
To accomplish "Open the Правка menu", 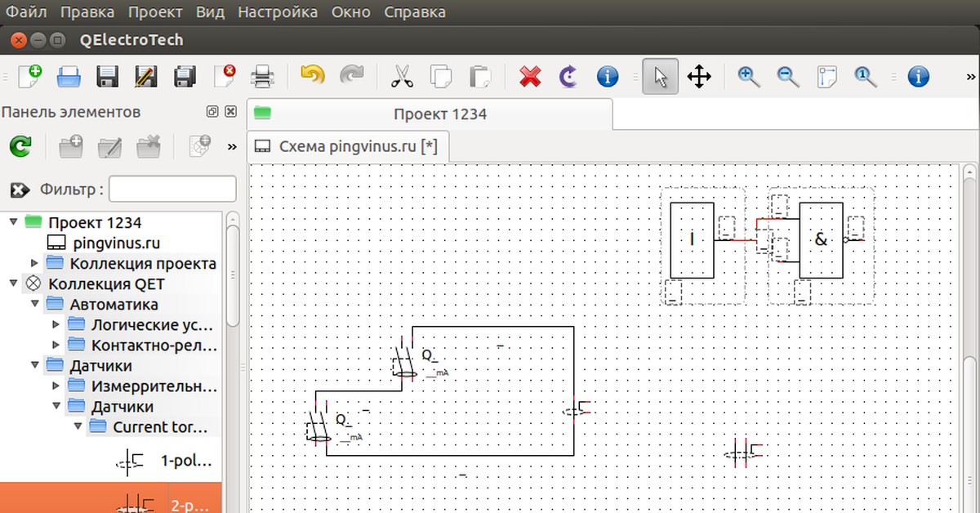I will 87,12.
